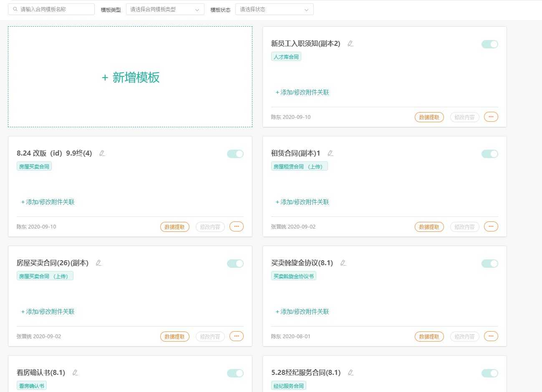Modify content of 租赁合同(副本)1
This screenshot has height=392, width=542.
pos(465,227)
